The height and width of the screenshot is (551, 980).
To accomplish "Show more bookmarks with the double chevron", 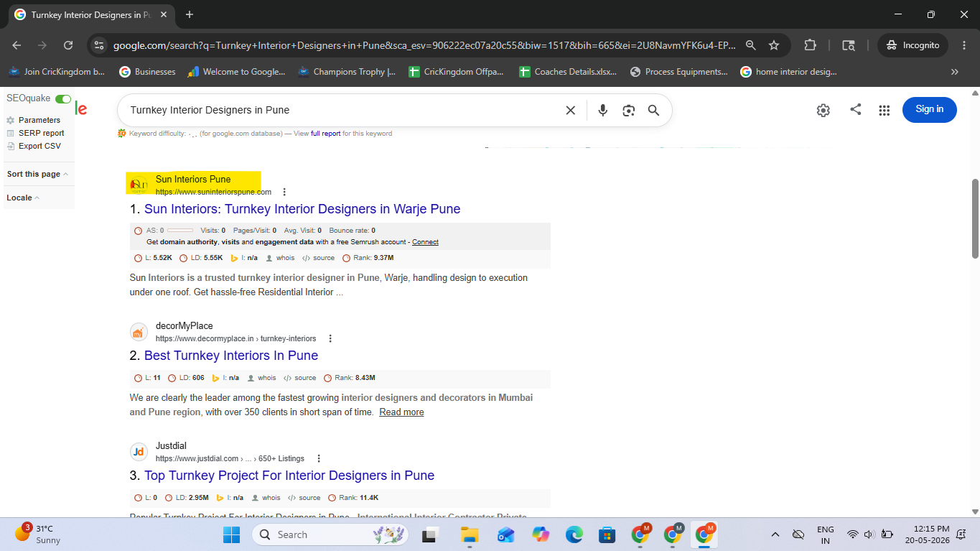I will [x=955, y=72].
